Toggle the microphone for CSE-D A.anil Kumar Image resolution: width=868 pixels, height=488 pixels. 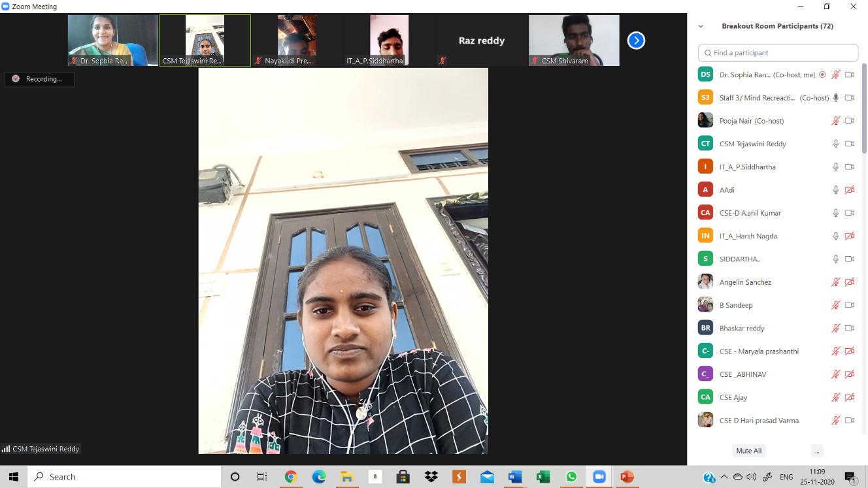[x=835, y=213]
